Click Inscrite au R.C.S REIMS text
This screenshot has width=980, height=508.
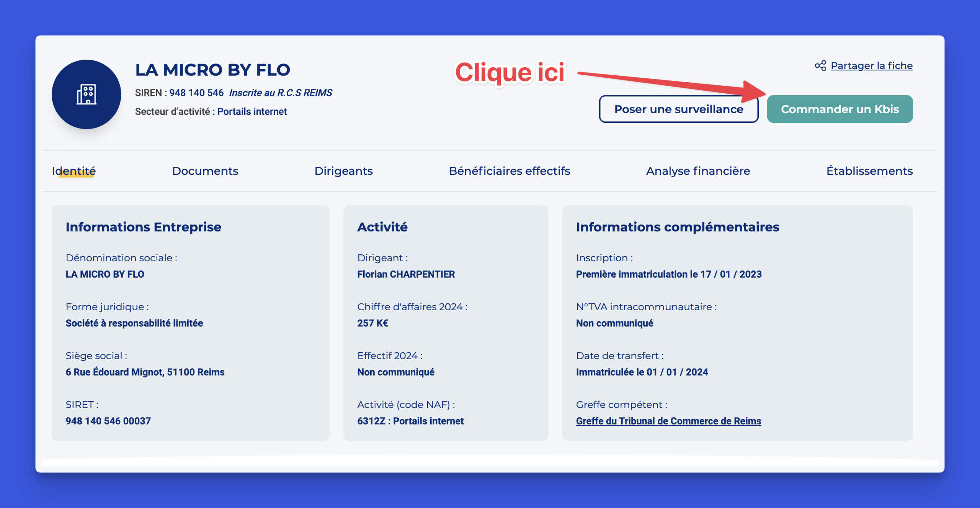click(281, 93)
